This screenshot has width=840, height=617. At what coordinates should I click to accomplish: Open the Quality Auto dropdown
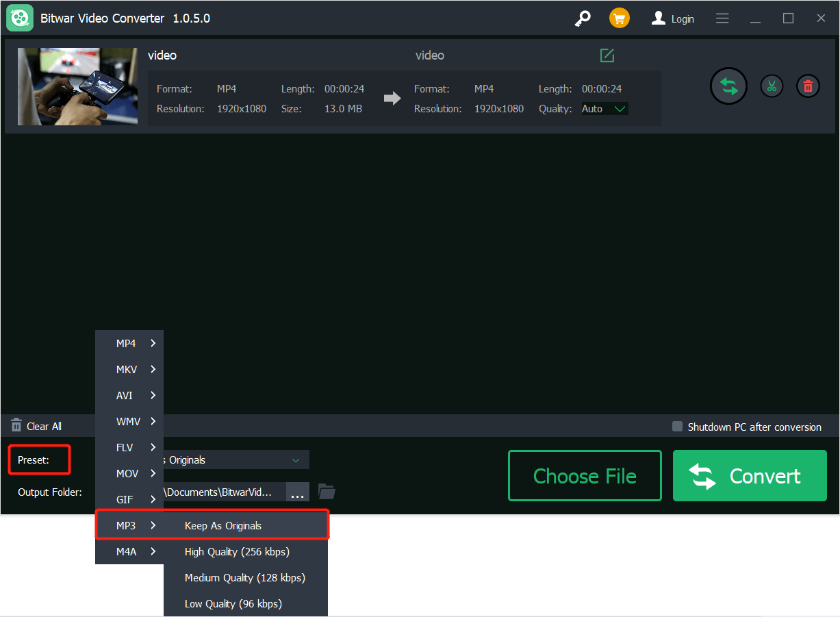click(x=604, y=108)
